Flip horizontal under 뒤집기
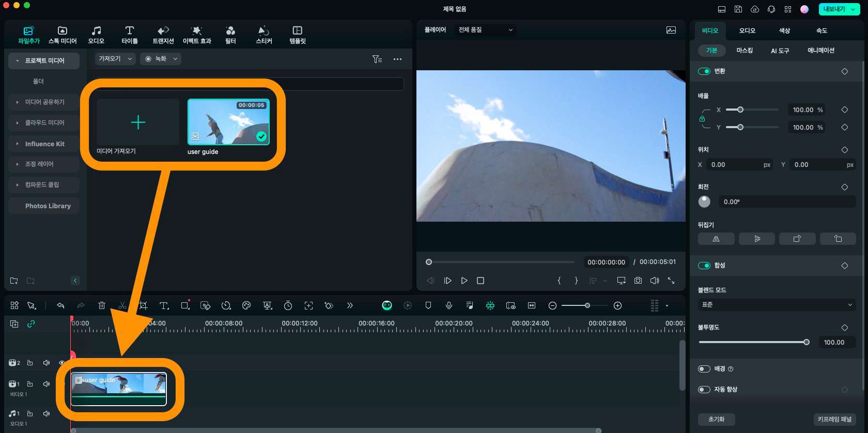868x433 pixels. 716,239
